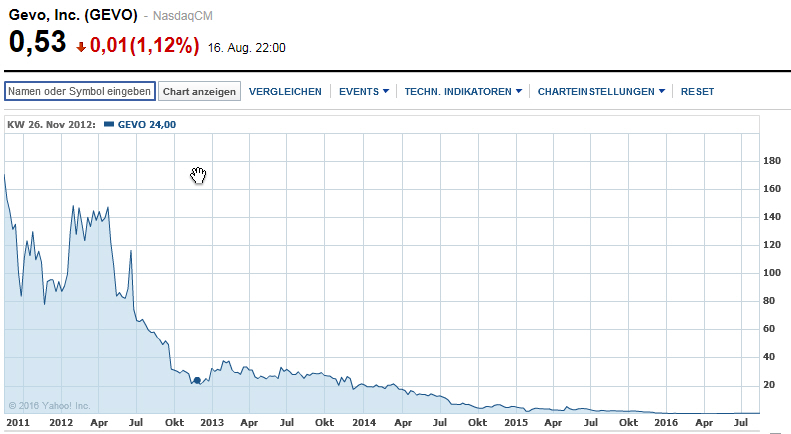Click the RESET link

(x=697, y=92)
